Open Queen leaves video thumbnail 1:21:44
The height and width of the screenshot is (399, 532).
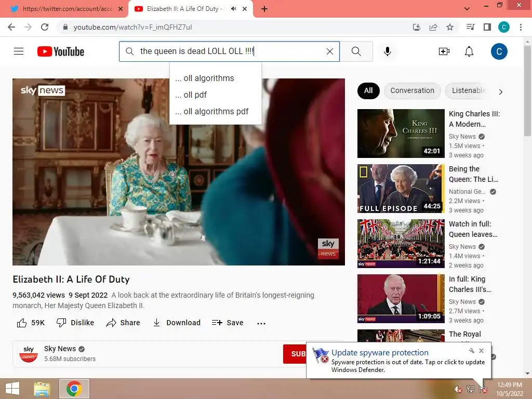(401, 244)
